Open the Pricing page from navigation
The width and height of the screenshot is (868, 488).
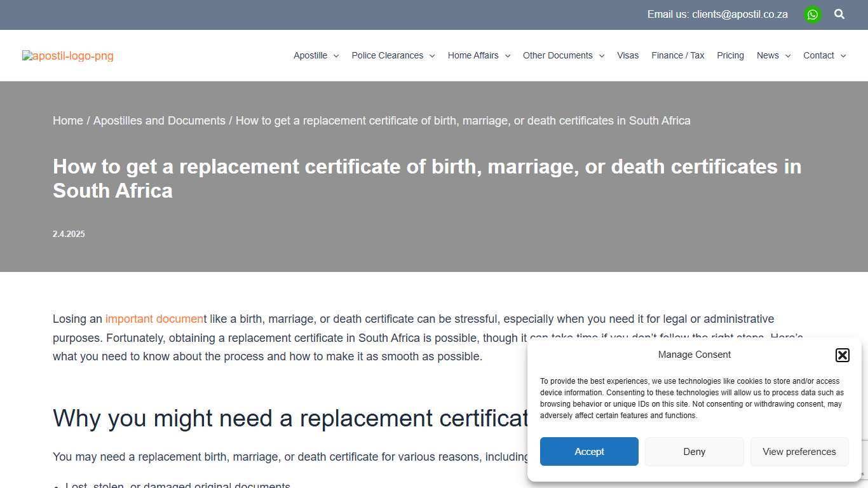[730, 55]
